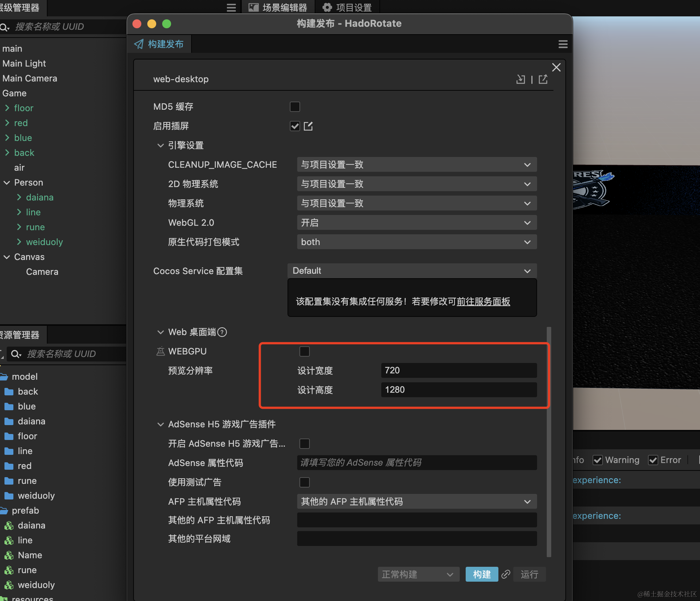Open the build panel hamburger menu
Viewport: 700px width, 601px height.
click(563, 44)
